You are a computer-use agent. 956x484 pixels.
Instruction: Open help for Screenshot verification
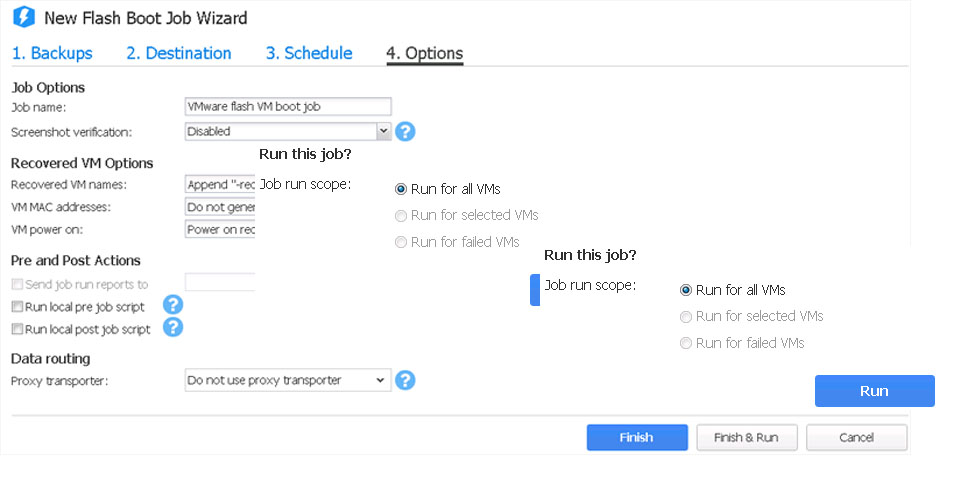[405, 131]
